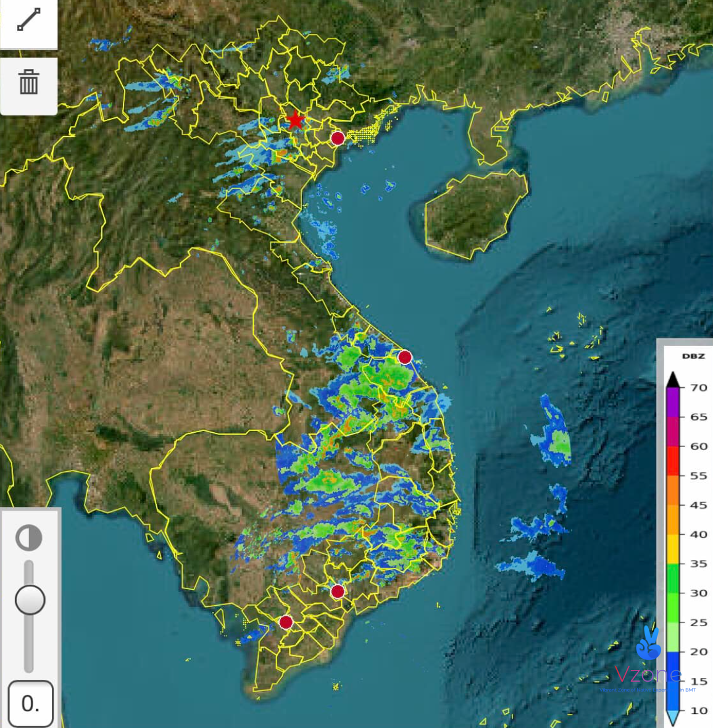The height and width of the screenshot is (728, 713).
Task: Click the red circle marker east of the star
Action: coord(338,138)
